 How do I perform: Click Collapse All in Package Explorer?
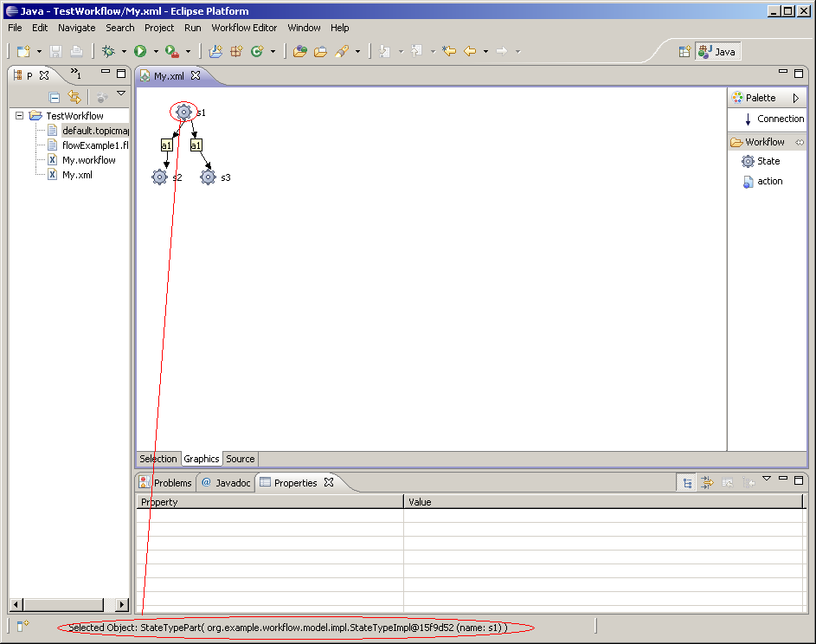coord(55,98)
